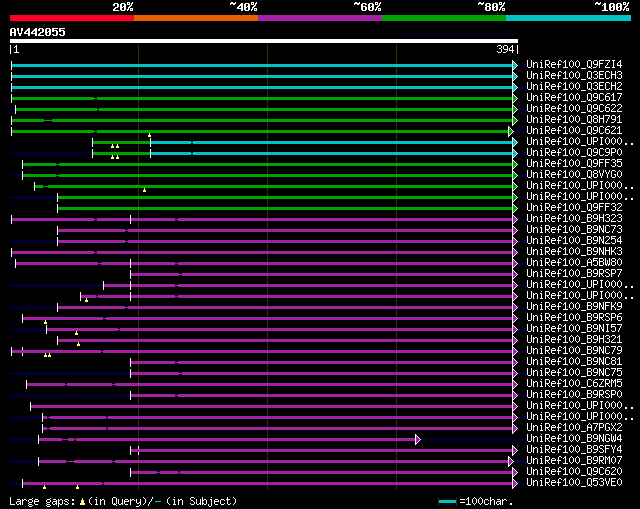Screen dimensions: 640x509
Task: Click the "Large gaps:" legend text
Action: click(x=42, y=501)
